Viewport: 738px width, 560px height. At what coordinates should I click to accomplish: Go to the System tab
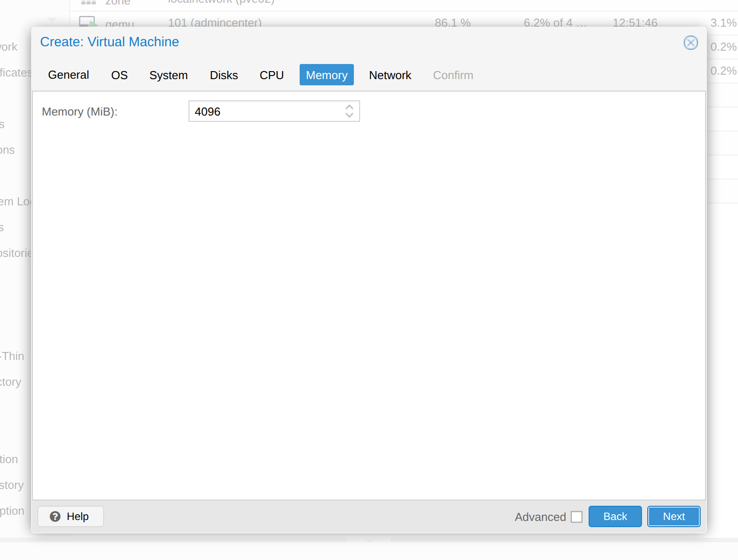pos(168,75)
